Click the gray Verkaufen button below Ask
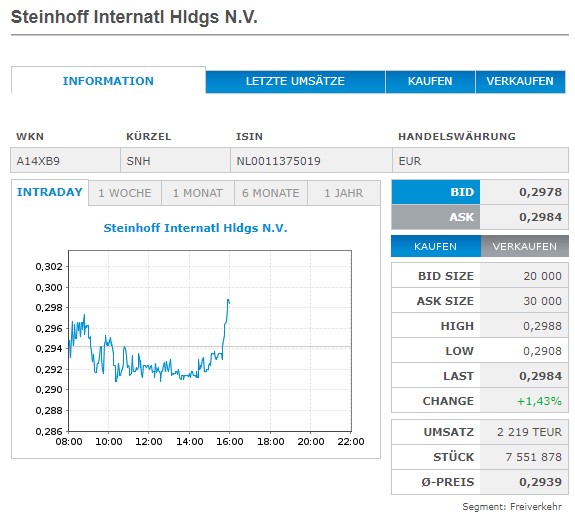575x520 pixels. point(524,246)
